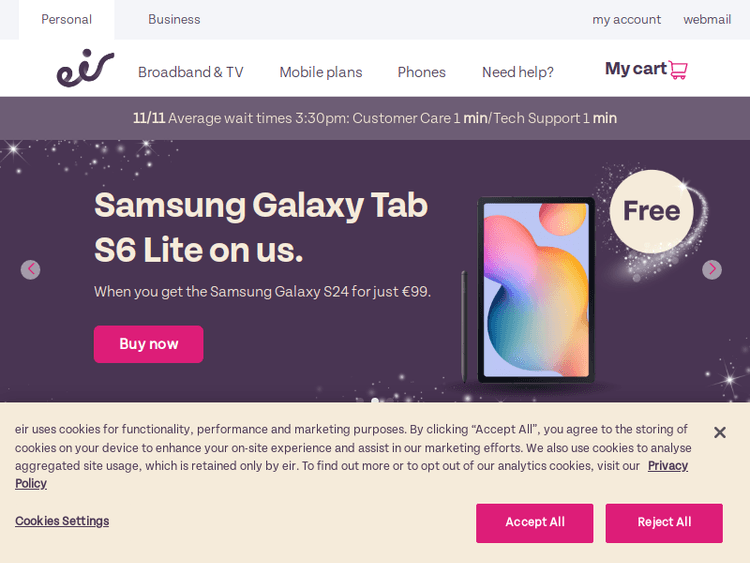Accept all cookies
The width and height of the screenshot is (750, 563).
coord(534,522)
